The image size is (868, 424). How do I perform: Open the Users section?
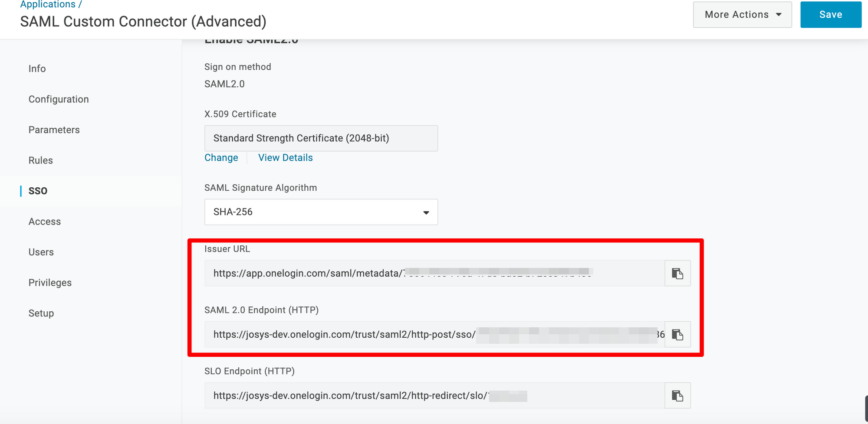click(x=41, y=252)
